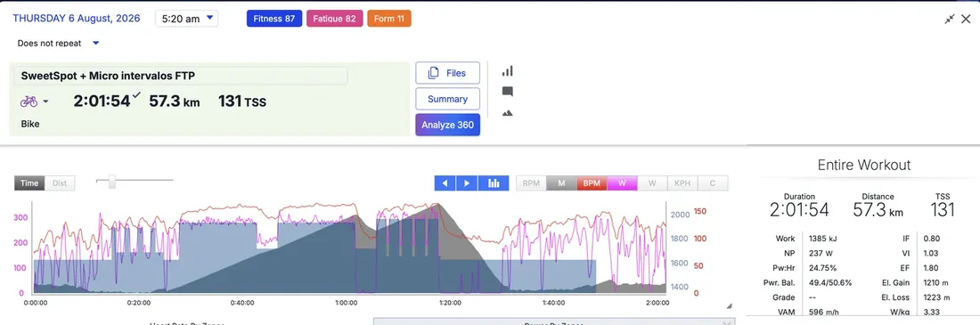980x325 pixels.
Task: Click the 57.3 km distance in the workout card
Action: (x=175, y=101)
